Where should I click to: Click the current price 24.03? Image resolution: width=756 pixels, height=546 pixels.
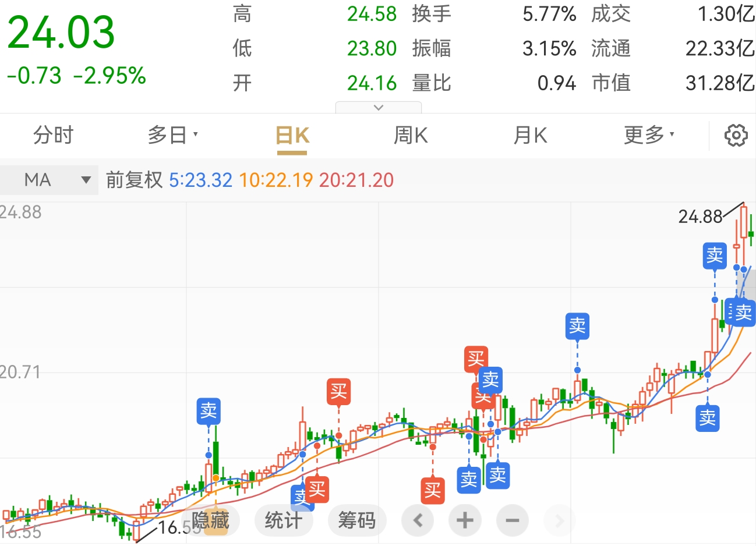(61, 32)
